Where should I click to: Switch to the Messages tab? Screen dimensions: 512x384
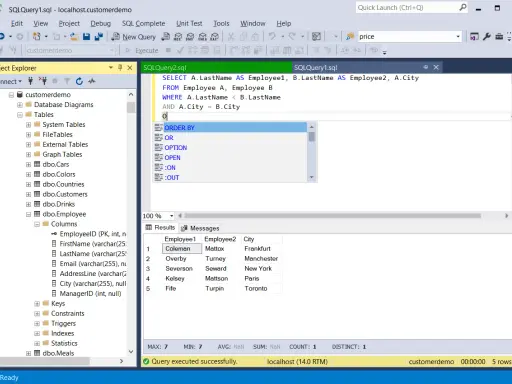(x=200, y=228)
